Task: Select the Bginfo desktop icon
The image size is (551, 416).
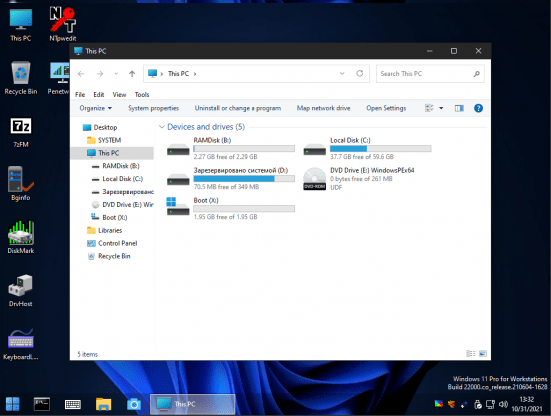Action: coord(21,183)
